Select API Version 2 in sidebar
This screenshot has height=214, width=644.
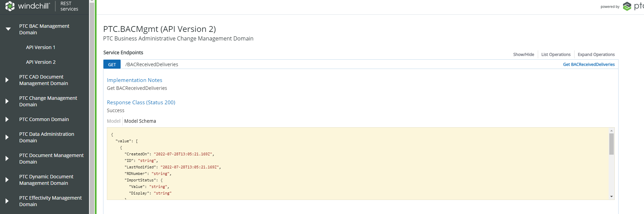coord(41,62)
